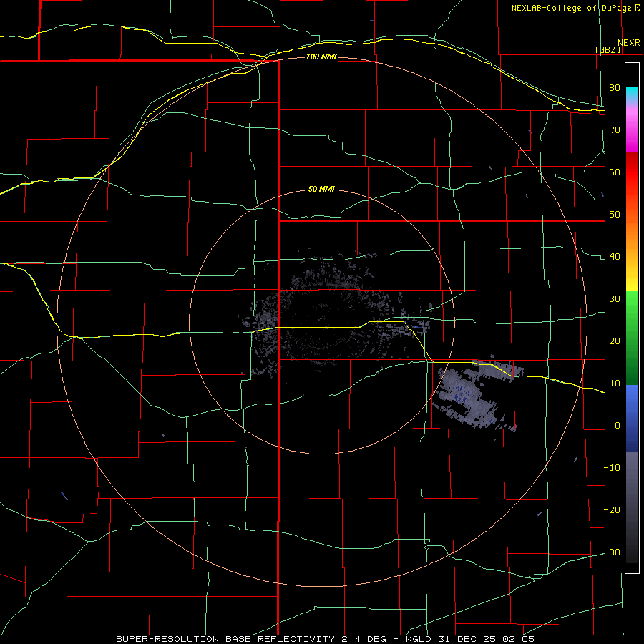
Task: Click the 50 dBZ scale value
Action: (x=615, y=215)
